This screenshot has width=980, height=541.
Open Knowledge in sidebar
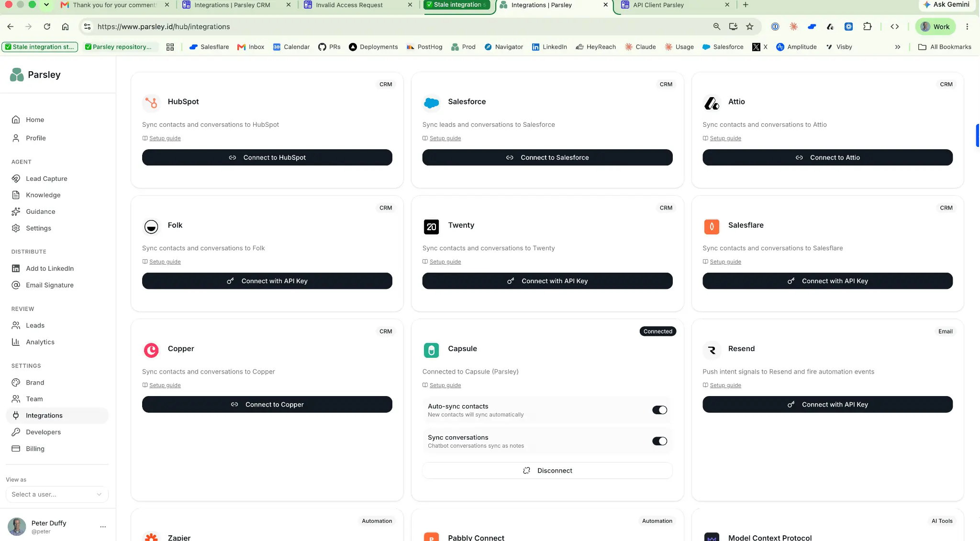[57, 195]
